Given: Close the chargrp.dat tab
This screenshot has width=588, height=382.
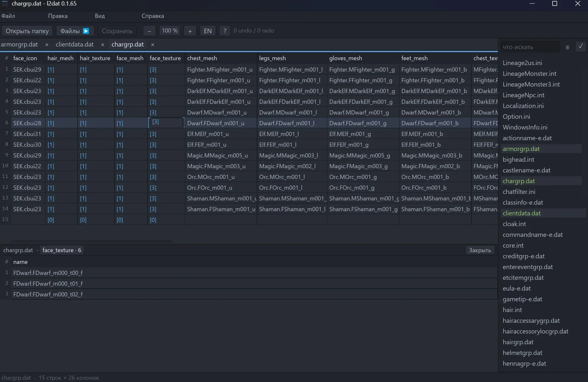Looking at the screenshot, I should [x=153, y=45].
